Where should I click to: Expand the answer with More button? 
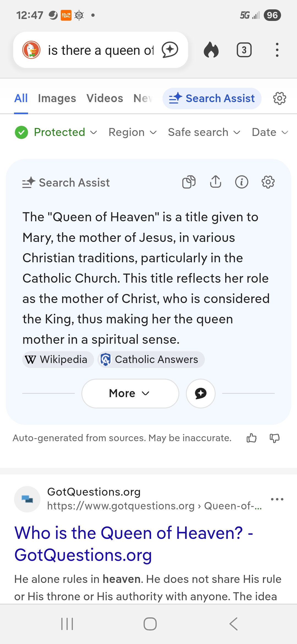coord(130,393)
